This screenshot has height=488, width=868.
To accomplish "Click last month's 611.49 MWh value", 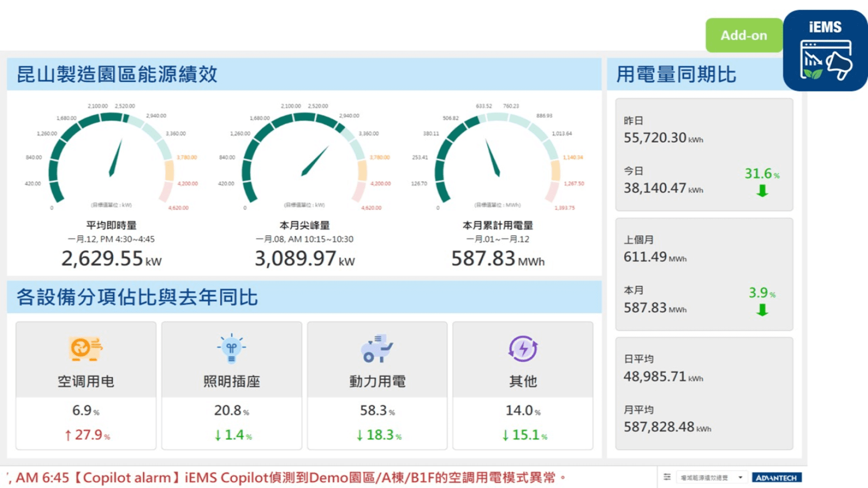I will pyautogui.click(x=655, y=257).
